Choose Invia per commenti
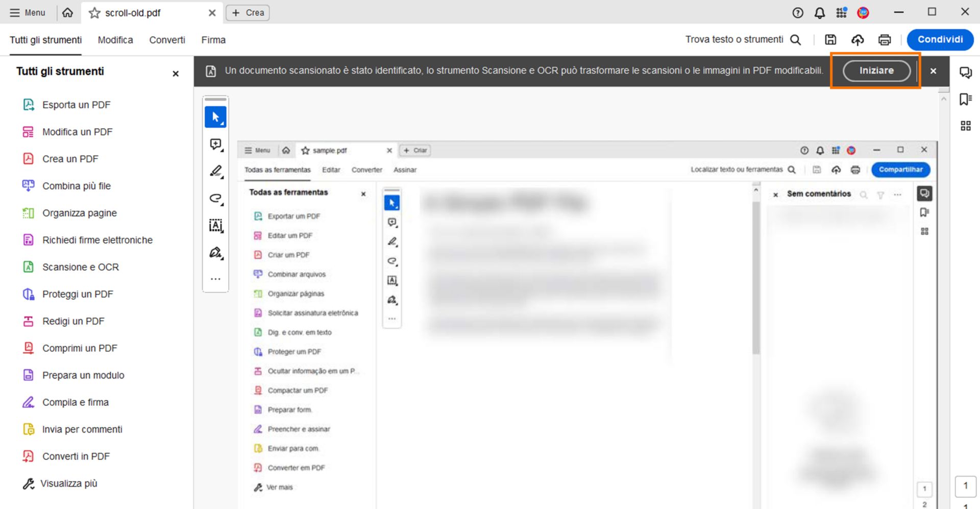 tap(72, 429)
